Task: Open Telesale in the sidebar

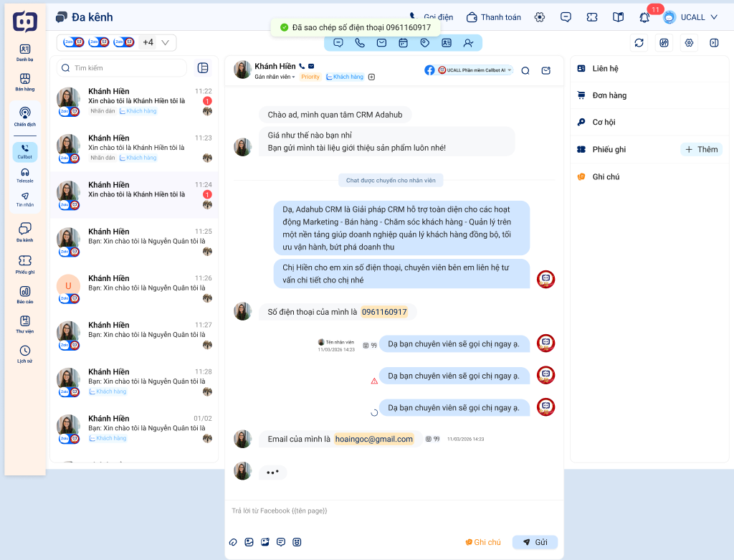Action: 25,176
